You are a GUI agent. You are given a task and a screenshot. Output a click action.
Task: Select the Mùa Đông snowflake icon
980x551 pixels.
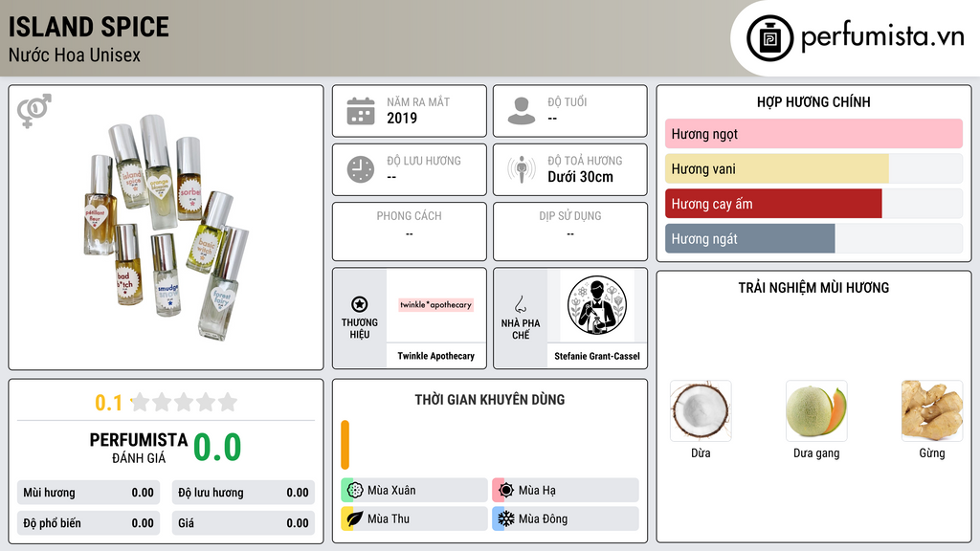(x=505, y=518)
